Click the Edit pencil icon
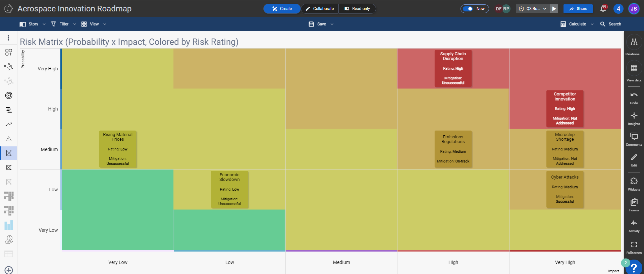The image size is (644, 274). [634, 157]
